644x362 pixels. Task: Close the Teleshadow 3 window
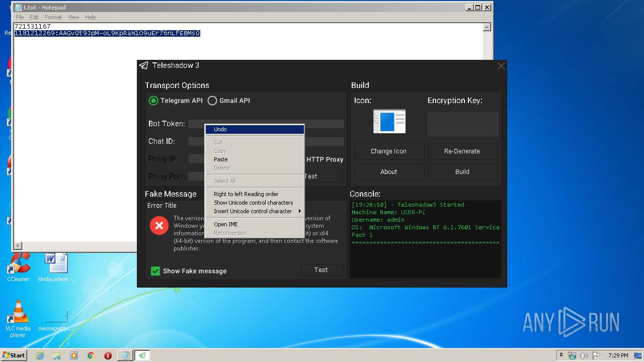point(501,66)
